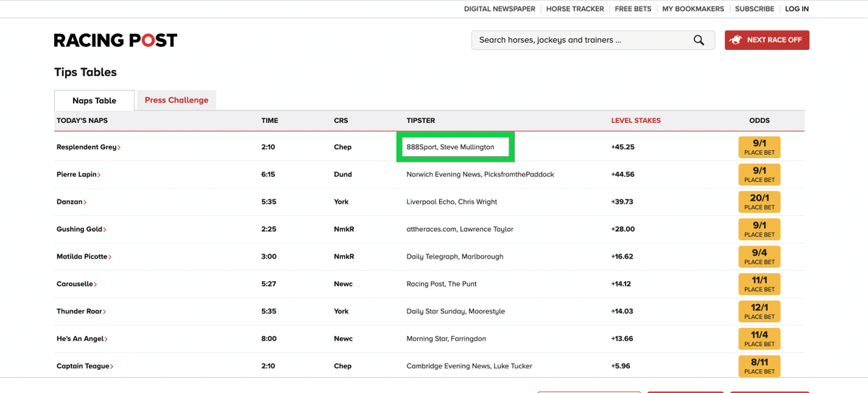
Task: Click tipster Morning Star, Farringdon
Action: point(446,340)
